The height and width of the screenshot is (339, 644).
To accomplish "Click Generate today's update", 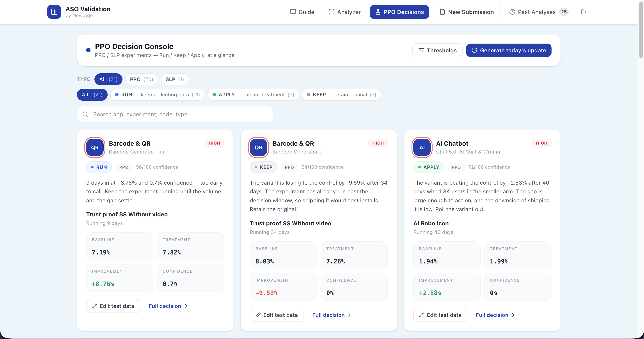I will [x=509, y=50].
